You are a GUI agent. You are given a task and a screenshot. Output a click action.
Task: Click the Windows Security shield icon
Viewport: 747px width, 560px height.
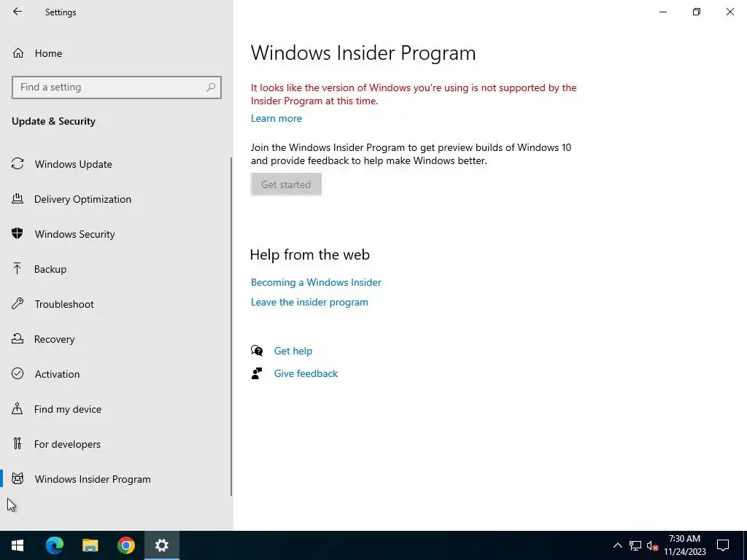[x=18, y=233]
